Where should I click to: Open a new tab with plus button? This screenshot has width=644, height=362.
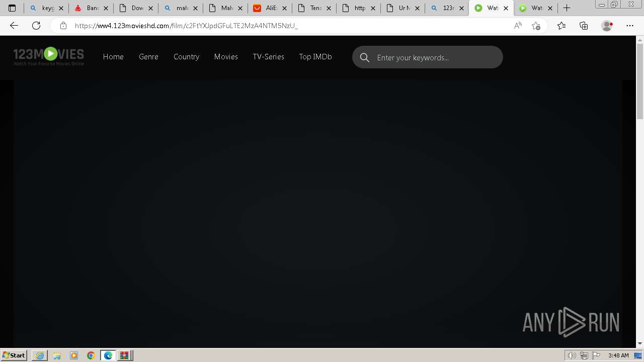[x=567, y=8]
